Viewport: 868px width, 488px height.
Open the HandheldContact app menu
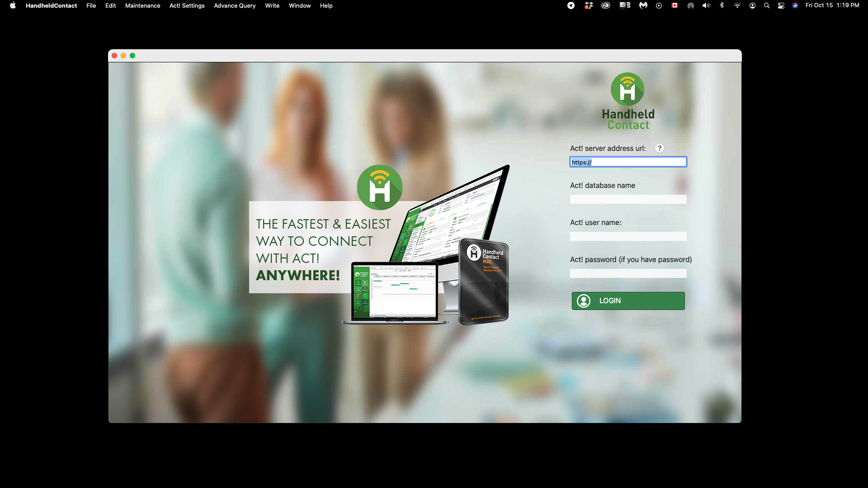tap(51, 5)
